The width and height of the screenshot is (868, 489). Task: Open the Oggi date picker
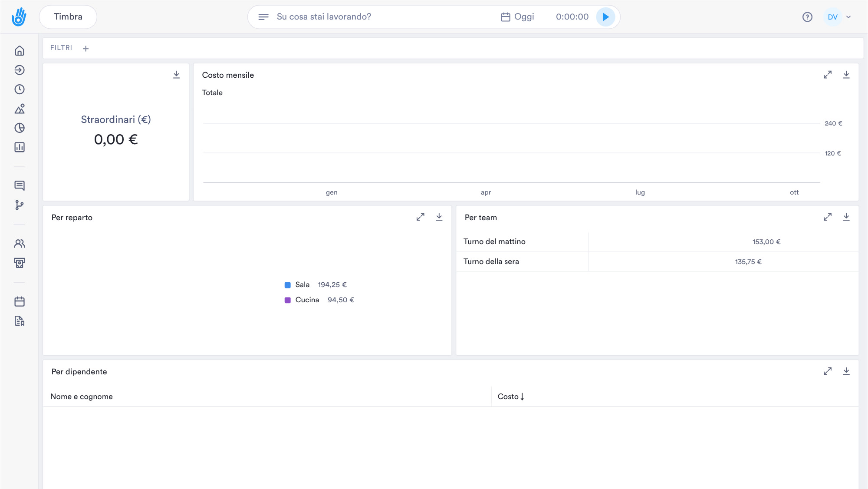pyautogui.click(x=518, y=17)
